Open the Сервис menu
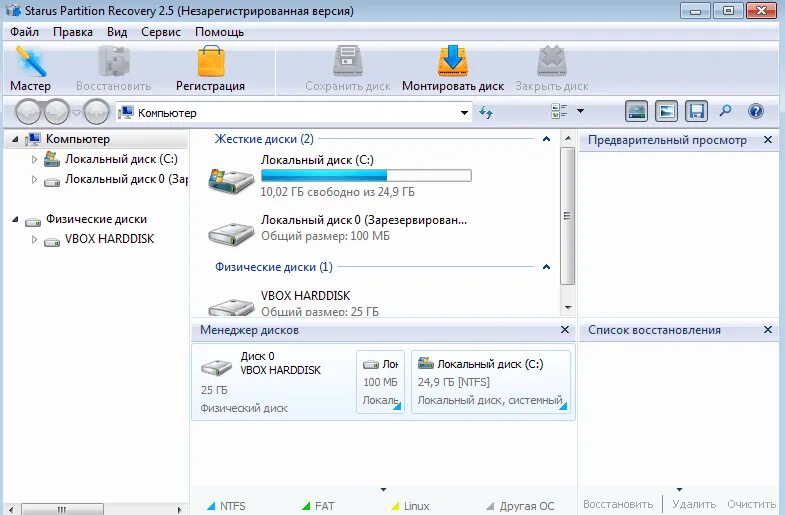The width and height of the screenshot is (785, 515). pos(161,32)
